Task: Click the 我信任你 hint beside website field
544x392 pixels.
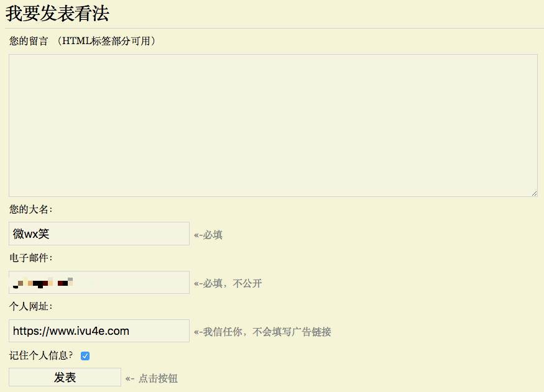Action: point(262,332)
